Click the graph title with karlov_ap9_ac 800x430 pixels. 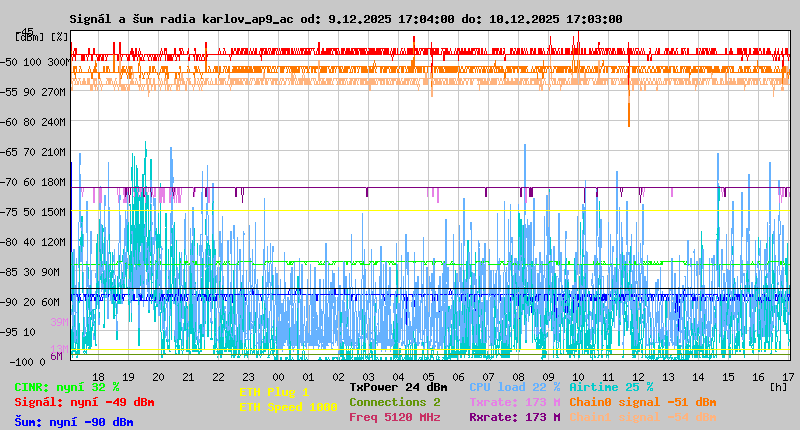click(x=345, y=19)
